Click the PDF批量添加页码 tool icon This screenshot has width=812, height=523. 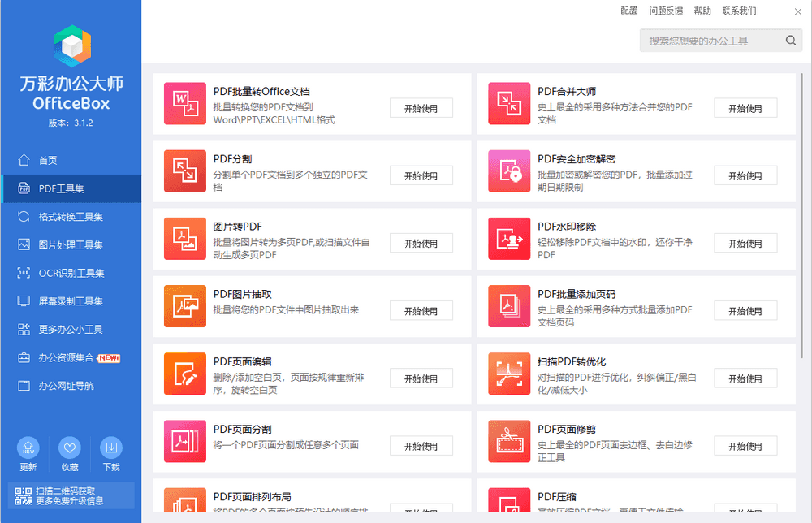click(509, 306)
